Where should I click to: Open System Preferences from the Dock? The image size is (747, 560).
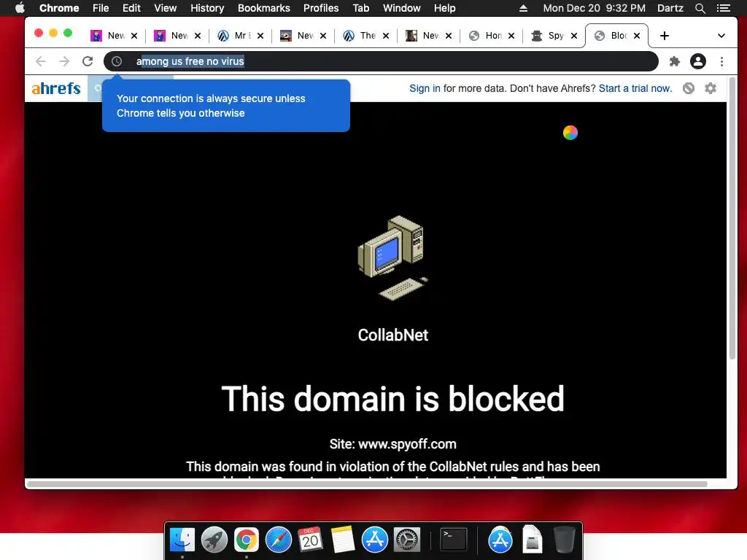click(406, 540)
